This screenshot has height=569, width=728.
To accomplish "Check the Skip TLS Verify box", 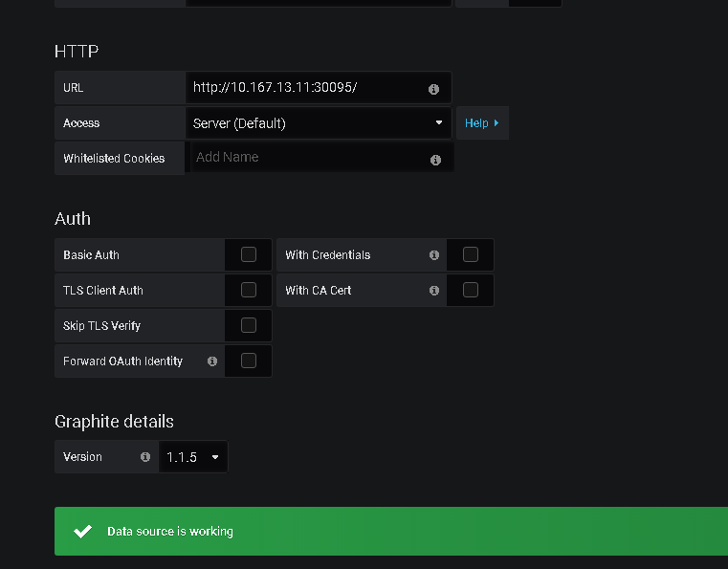I will point(249,325).
